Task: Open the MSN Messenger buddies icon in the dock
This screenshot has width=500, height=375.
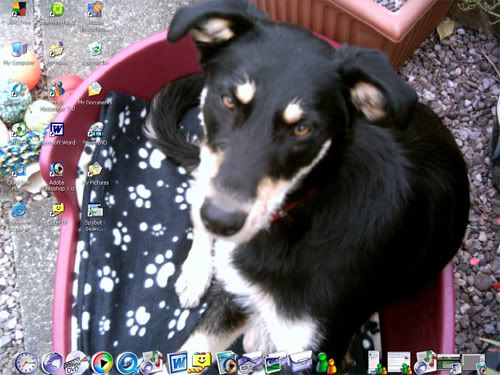Action: coord(326,363)
